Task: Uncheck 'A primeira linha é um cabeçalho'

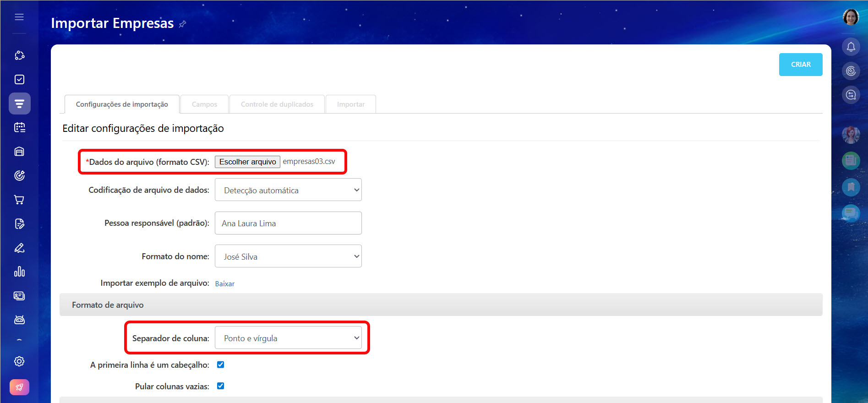Action: click(220, 365)
